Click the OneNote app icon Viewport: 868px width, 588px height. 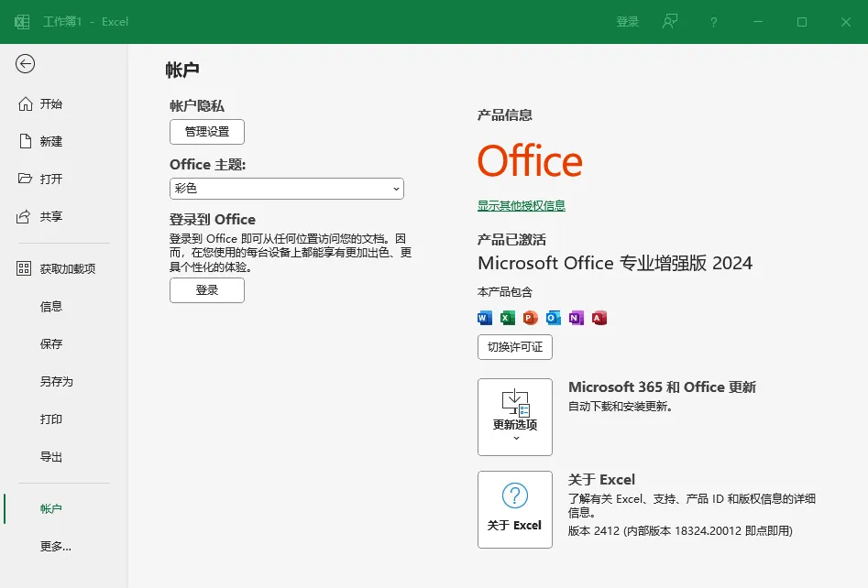click(577, 318)
